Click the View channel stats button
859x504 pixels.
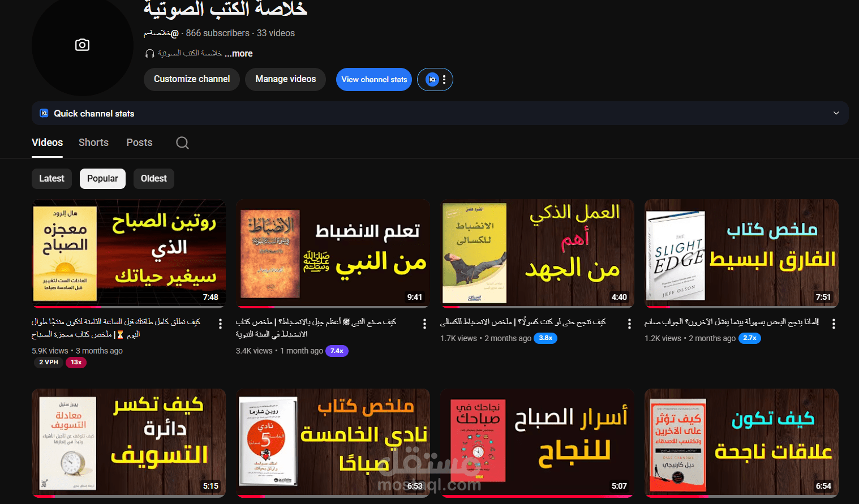[x=374, y=80]
